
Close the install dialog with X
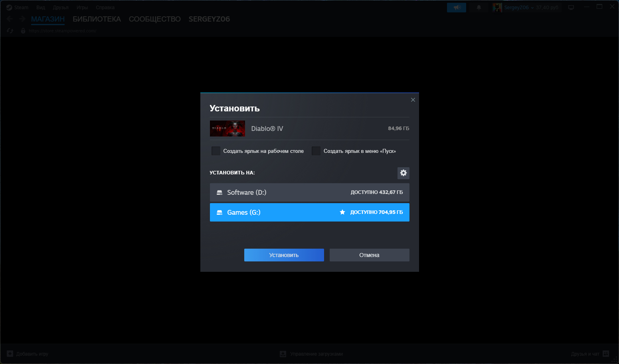(x=413, y=100)
